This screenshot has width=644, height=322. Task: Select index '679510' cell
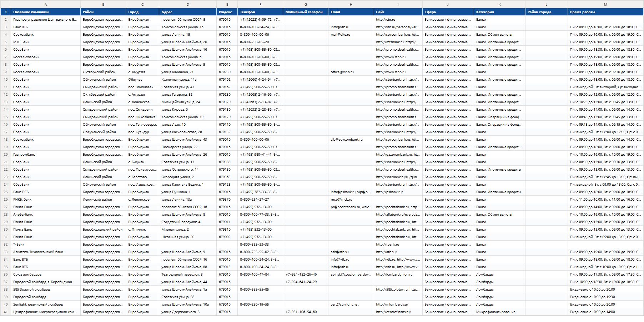point(227,230)
